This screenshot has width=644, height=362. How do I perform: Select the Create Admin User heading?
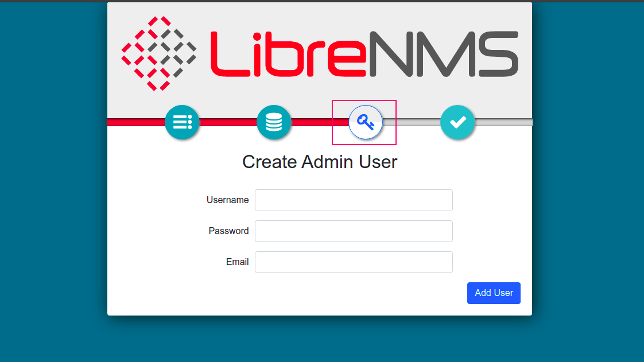pos(320,162)
